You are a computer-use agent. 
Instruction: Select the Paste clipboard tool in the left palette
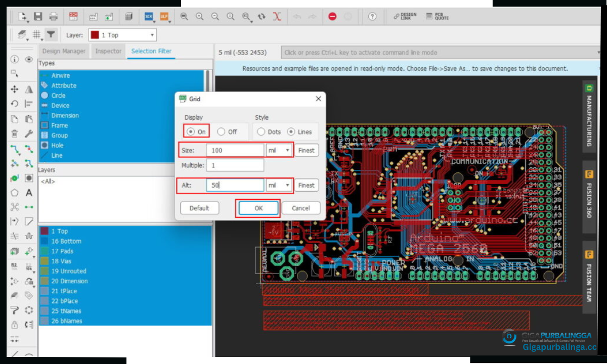29,119
